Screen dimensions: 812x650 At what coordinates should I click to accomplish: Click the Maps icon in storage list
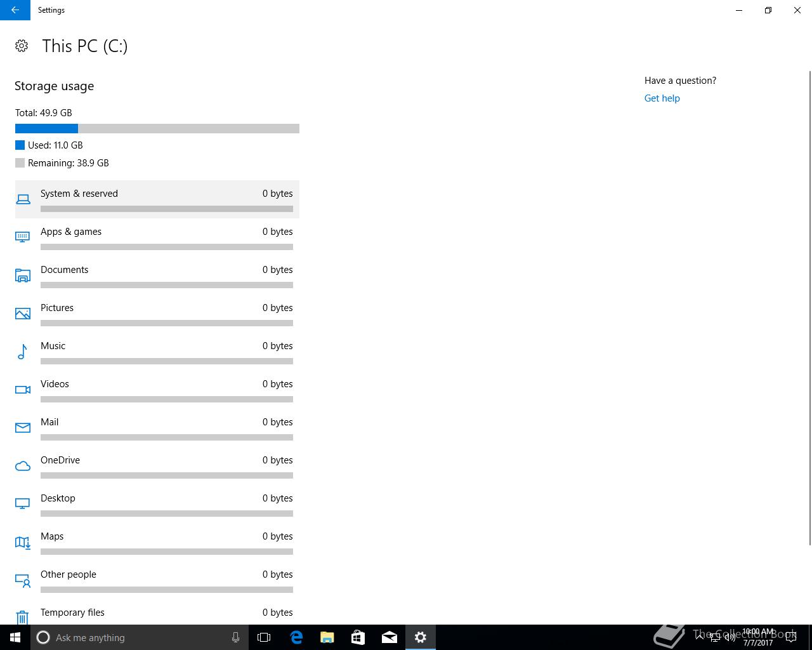coord(23,542)
